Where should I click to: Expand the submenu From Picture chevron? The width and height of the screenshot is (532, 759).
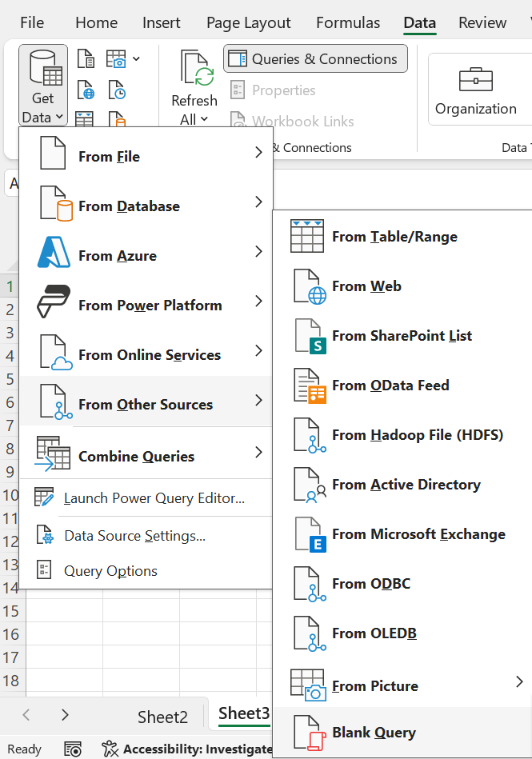point(519,682)
